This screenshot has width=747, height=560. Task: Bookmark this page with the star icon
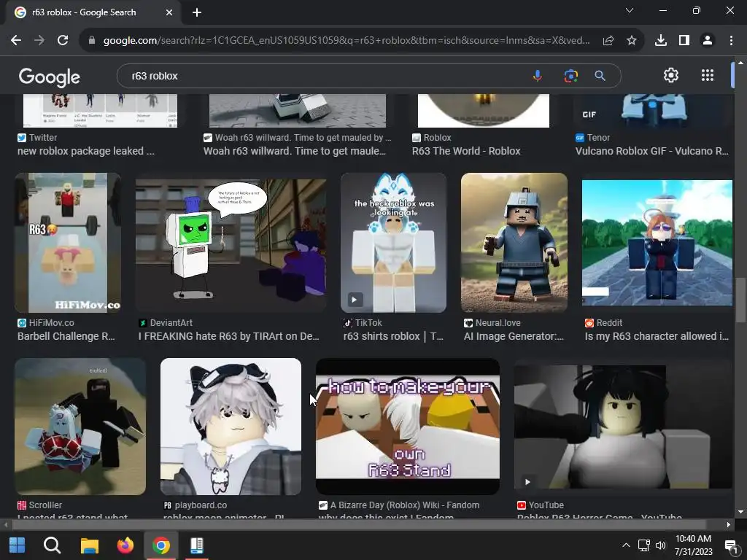(632, 41)
